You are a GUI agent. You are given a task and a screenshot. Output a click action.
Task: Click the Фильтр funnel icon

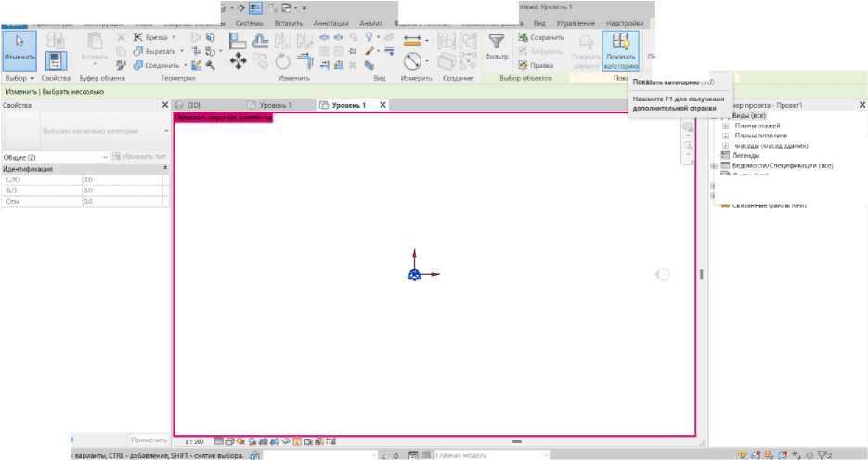click(x=497, y=46)
